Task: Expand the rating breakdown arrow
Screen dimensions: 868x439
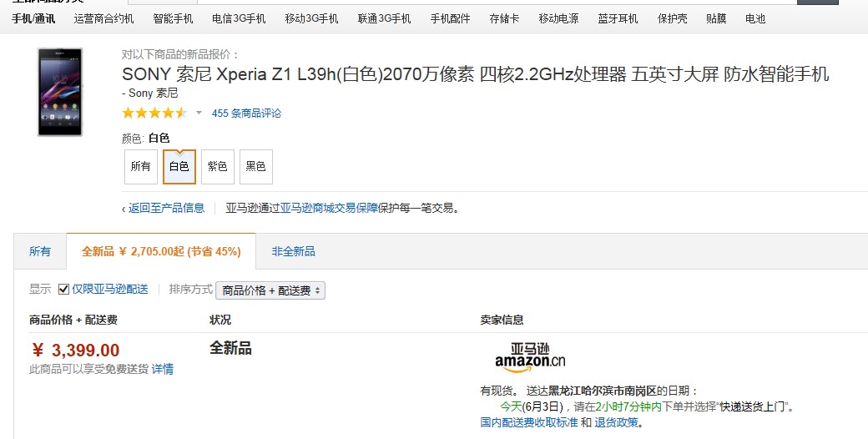Action: click(199, 113)
